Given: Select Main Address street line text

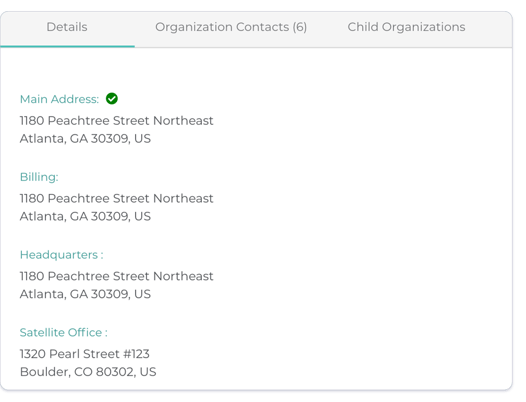Looking at the screenshot, I should coord(116,120).
